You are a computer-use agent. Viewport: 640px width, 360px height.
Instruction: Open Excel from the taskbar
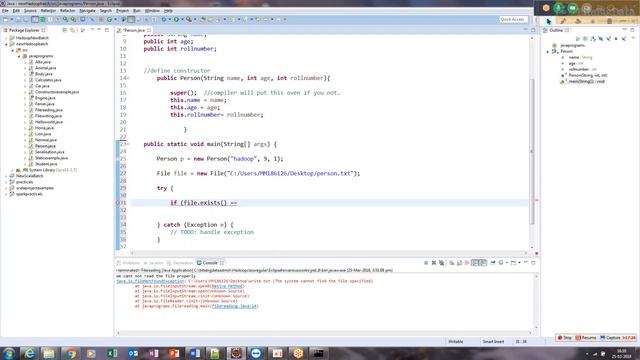point(112,353)
